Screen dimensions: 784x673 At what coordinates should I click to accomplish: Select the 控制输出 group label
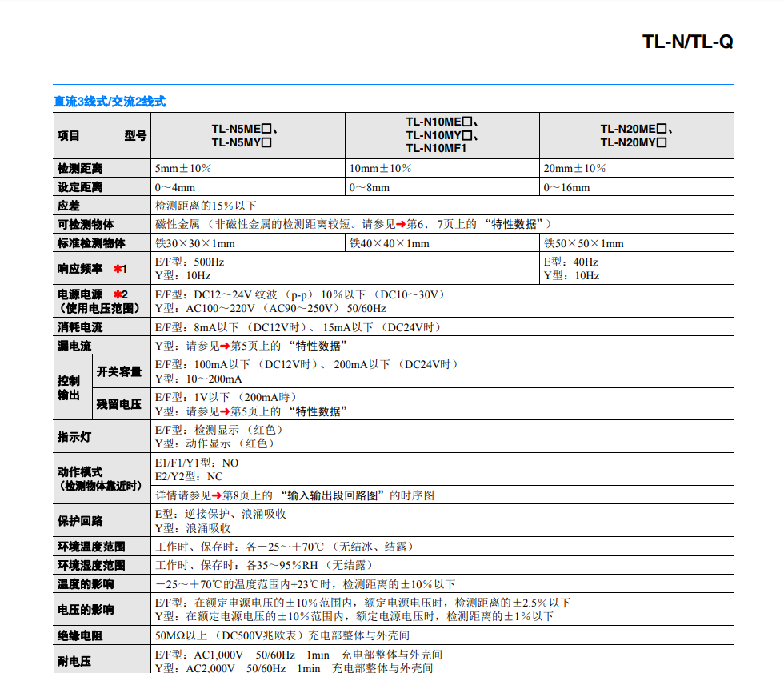[x=69, y=387]
